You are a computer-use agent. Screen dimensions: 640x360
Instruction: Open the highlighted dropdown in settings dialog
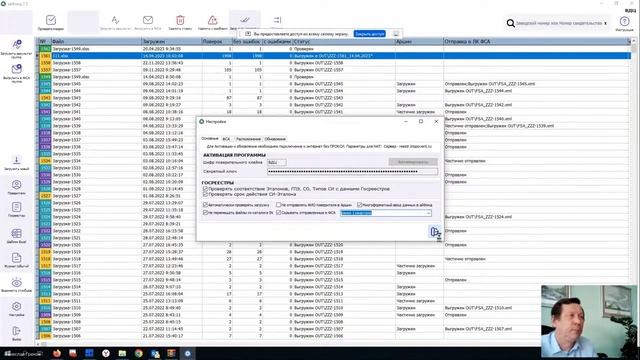[386, 213]
